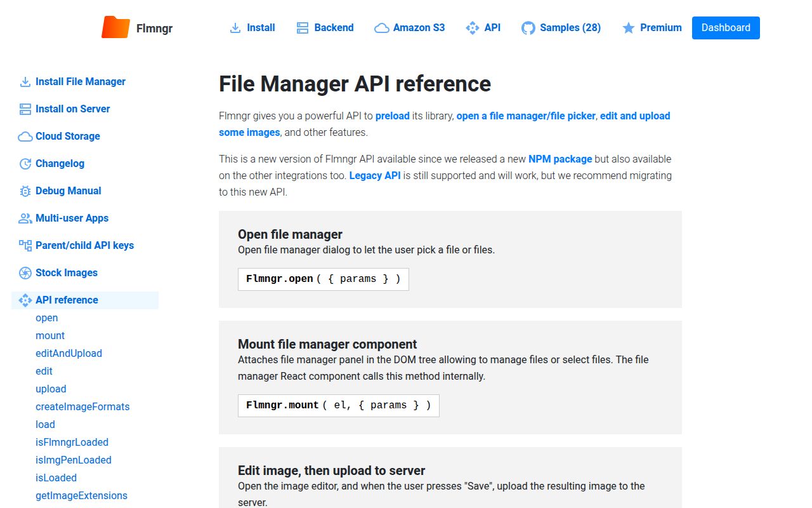Jump to the 'edit' API sub-item
The height and width of the screenshot is (508, 812).
(44, 371)
